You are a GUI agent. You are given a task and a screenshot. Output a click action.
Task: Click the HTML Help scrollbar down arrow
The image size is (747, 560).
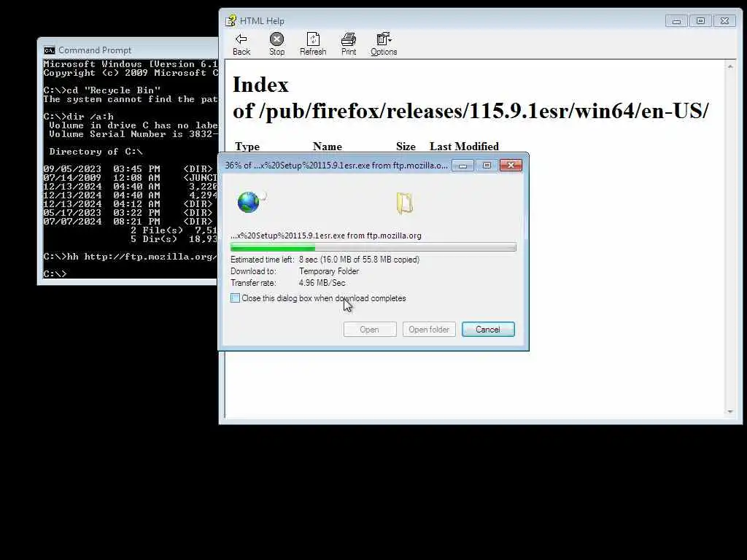coord(729,411)
